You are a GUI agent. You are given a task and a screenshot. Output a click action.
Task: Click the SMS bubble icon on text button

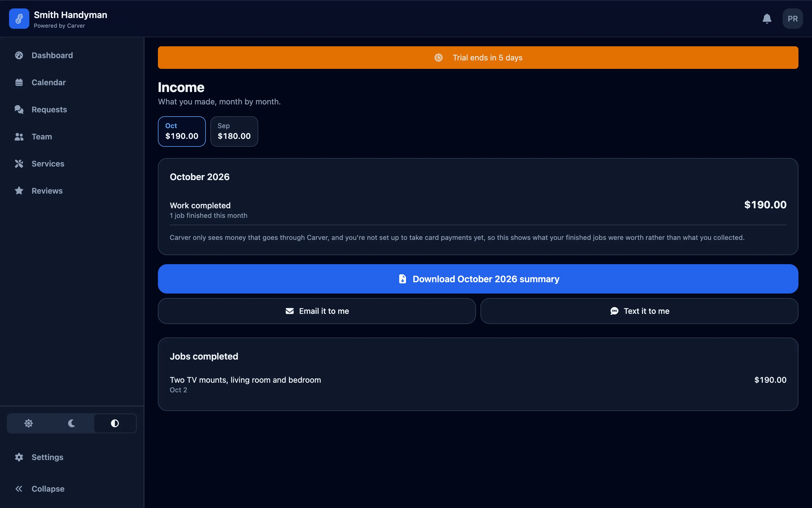click(x=614, y=311)
